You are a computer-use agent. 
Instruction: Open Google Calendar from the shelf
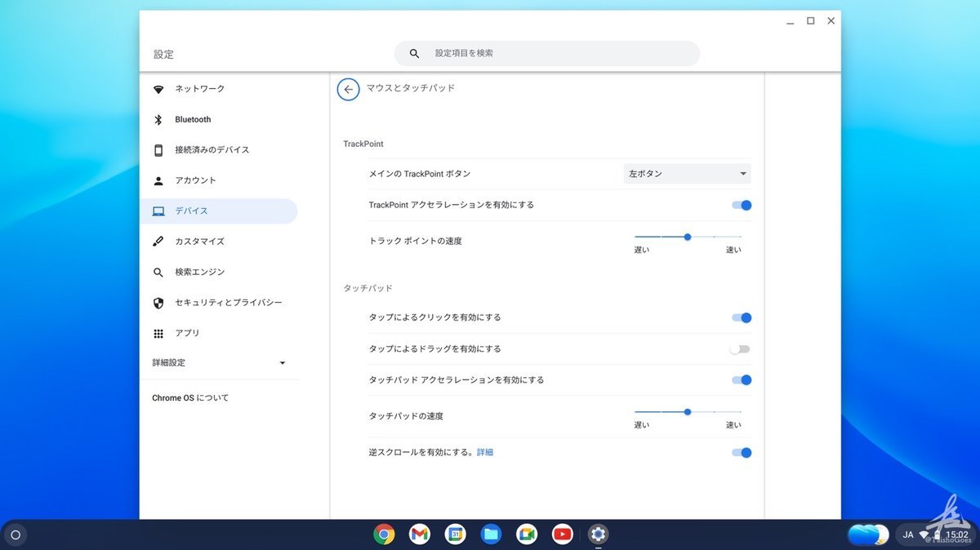point(456,534)
